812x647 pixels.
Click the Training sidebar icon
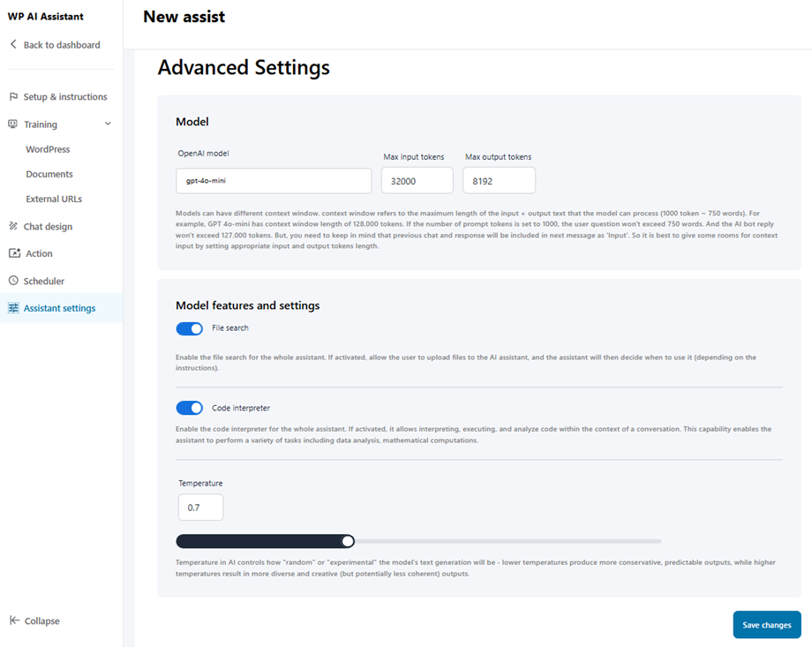click(13, 124)
